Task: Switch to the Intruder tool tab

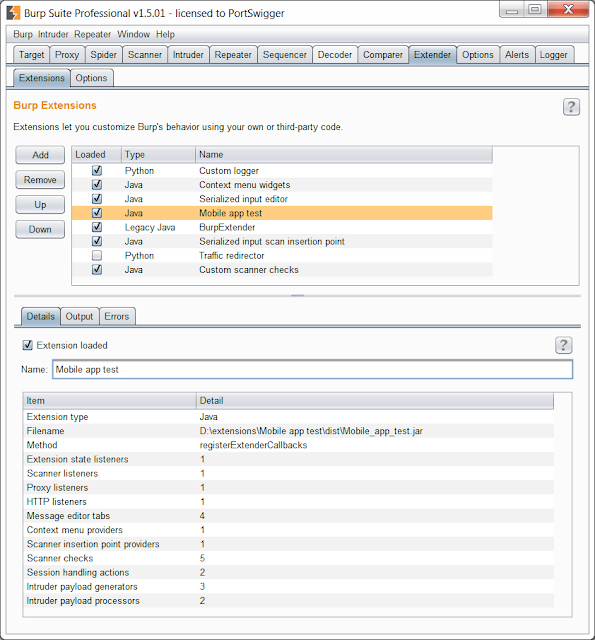Action: click(188, 55)
